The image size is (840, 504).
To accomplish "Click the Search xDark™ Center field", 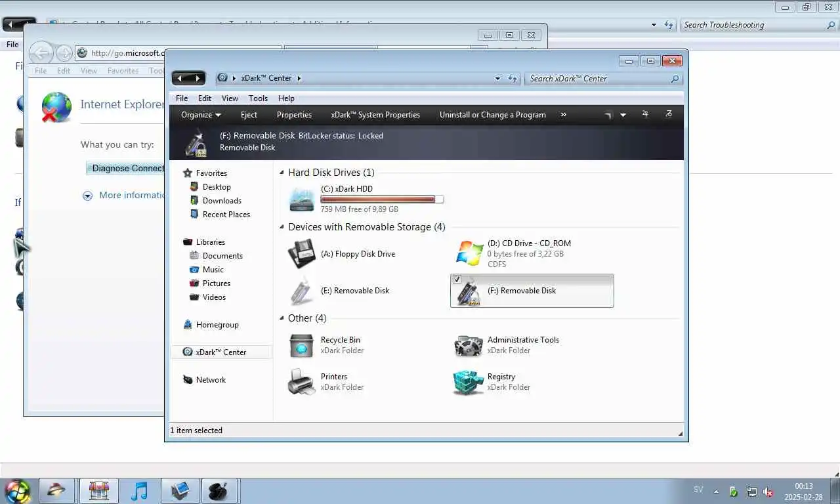I will 604,79.
